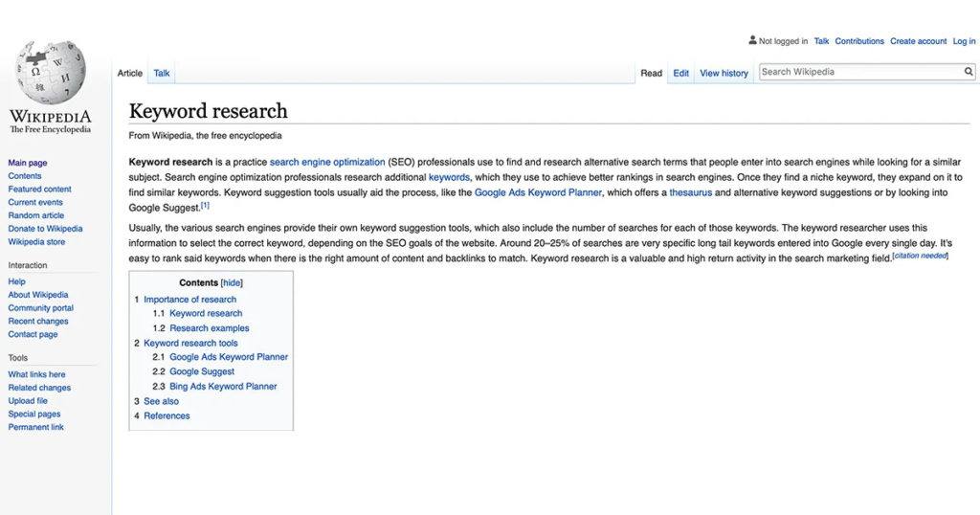980x515 pixels.
Task: Hide the Contents box using the hide toggle
Action: click(232, 283)
